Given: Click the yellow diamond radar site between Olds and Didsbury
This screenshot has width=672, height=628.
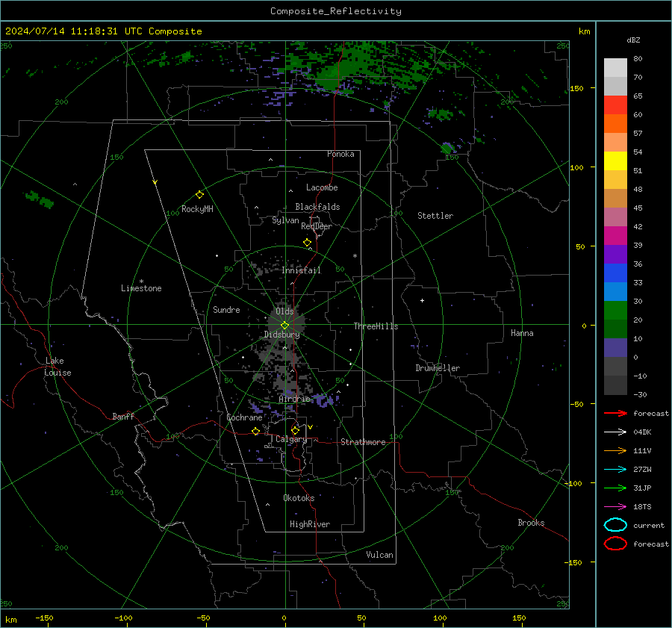Looking at the screenshot, I should tap(284, 326).
